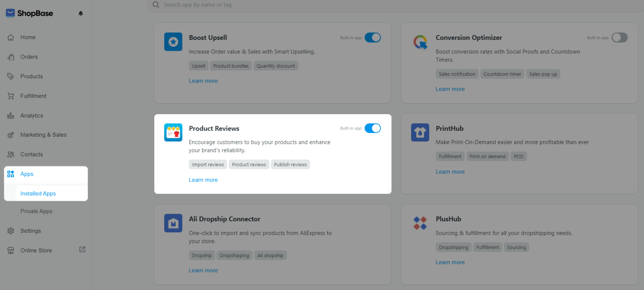The image size is (644, 290).
Task: Click the Conversion Optimizer app icon
Action: tap(420, 42)
